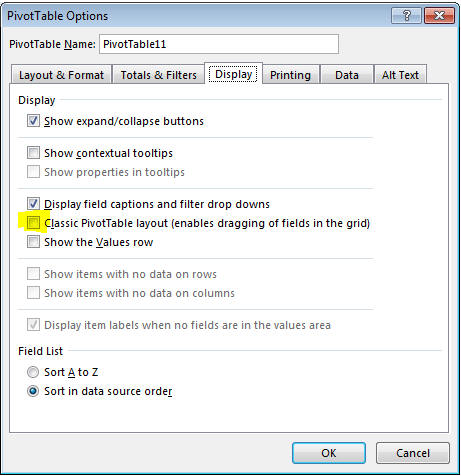This screenshot has width=461, height=476.
Task: Switch to the Alt Text tab
Action: pyautogui.click(x=400, y=75)
